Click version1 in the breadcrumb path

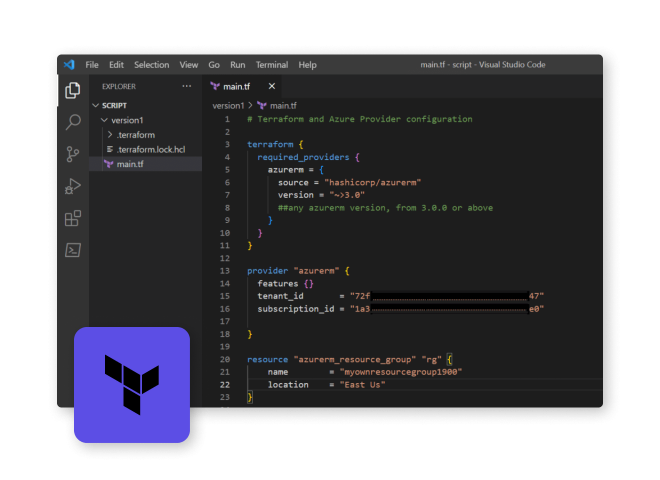tap(228, 105)
